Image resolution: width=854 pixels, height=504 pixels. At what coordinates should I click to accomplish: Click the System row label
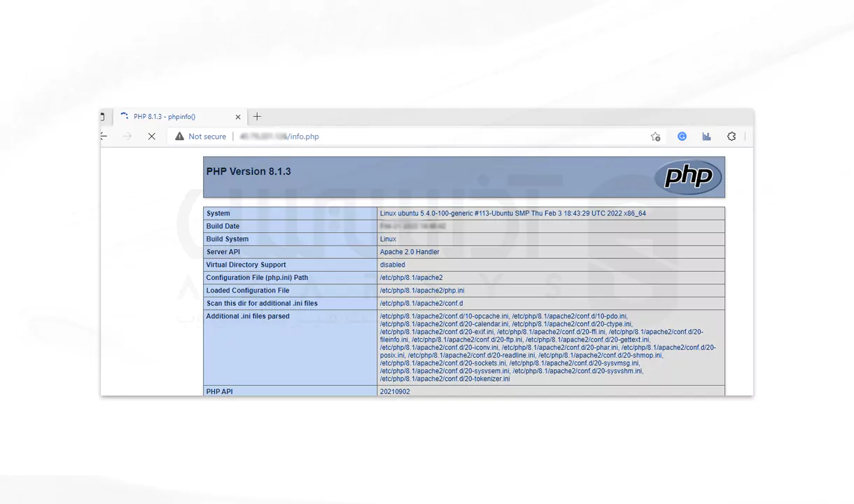(x=218, y=213)
